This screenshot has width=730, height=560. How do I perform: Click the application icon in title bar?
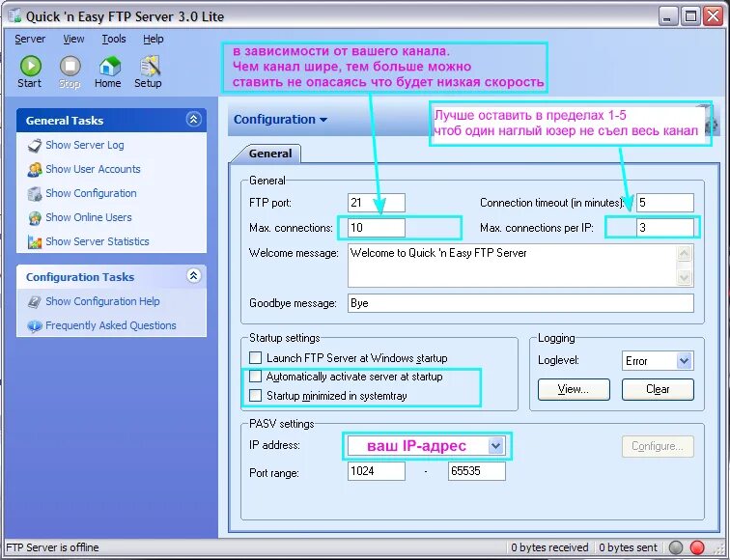(x=14, y=15)
